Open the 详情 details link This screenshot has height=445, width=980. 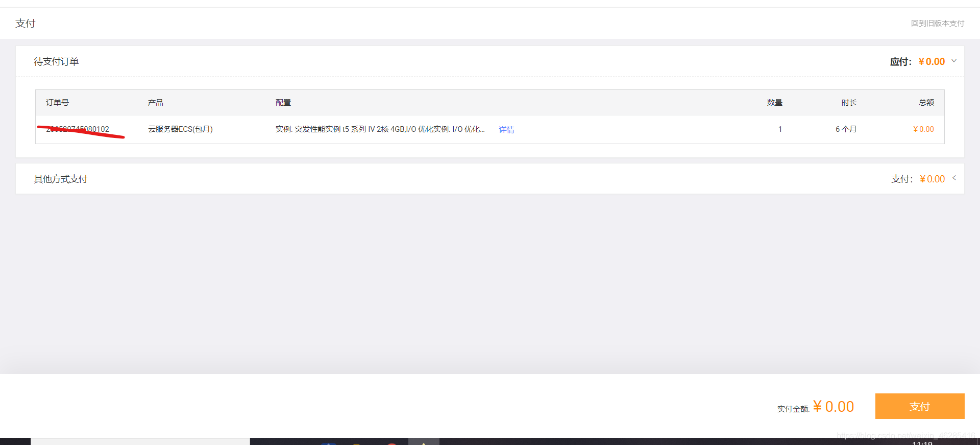pyautogui.click(x=506, y=129)
